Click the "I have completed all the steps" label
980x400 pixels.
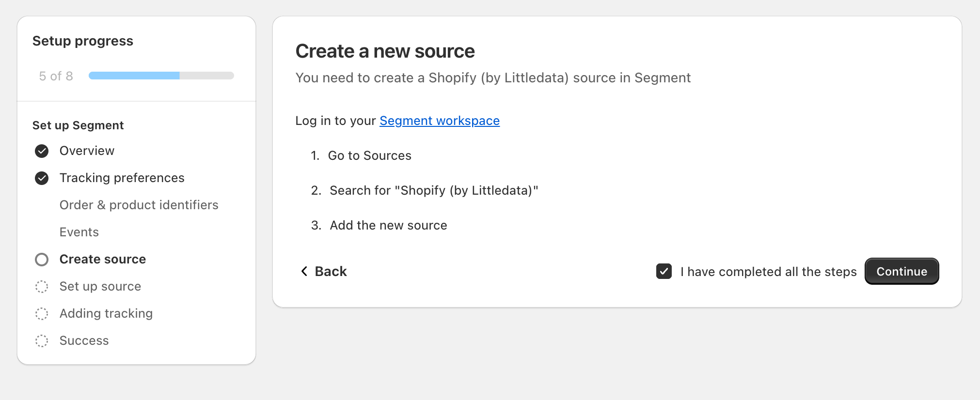(x=768, y=272)
